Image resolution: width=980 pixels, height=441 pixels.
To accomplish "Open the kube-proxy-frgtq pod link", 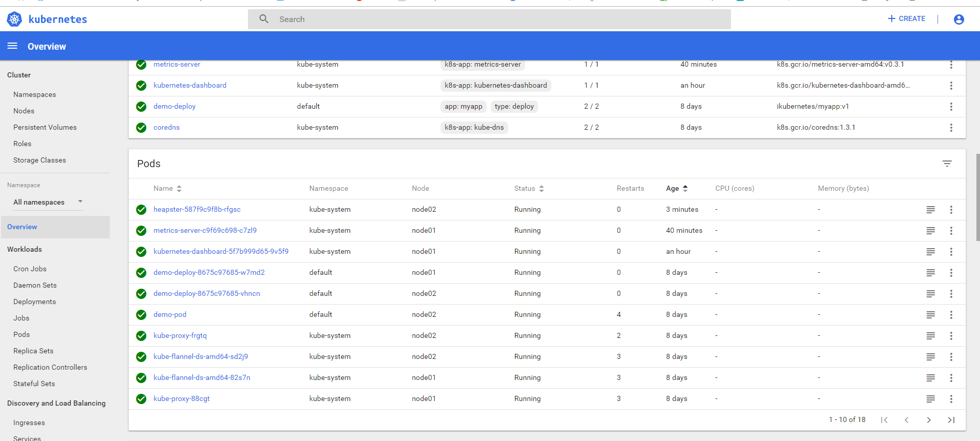I will pos(180,336).
